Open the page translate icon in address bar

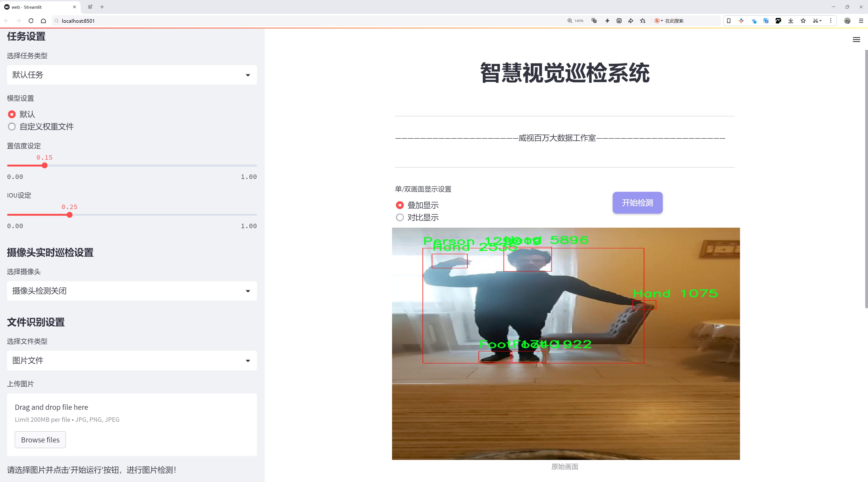click(594, 21)
